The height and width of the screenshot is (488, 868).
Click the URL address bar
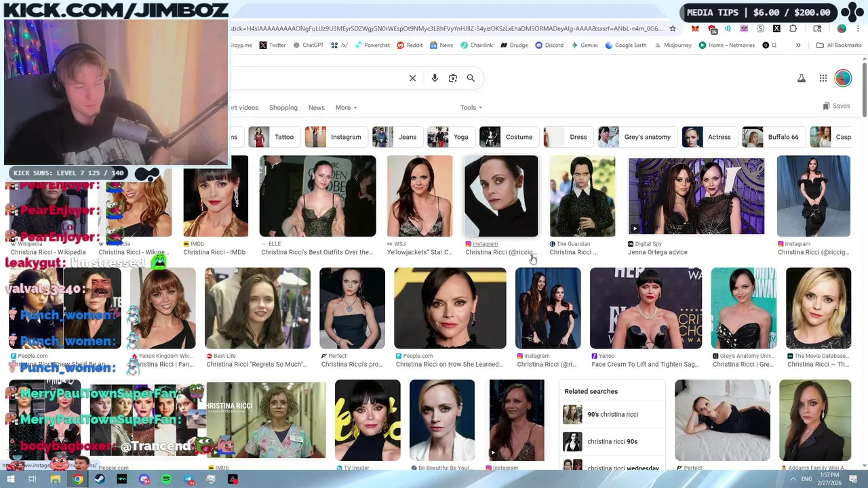coord(446,28)
